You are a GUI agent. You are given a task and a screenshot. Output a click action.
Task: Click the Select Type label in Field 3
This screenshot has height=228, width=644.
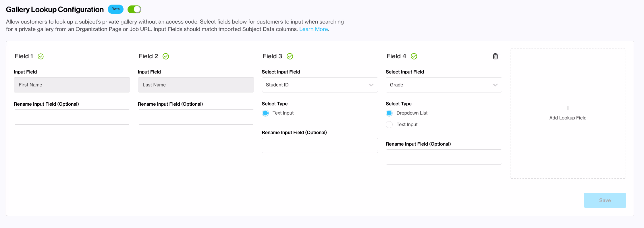pyautogui.click(x=275, y=104)
